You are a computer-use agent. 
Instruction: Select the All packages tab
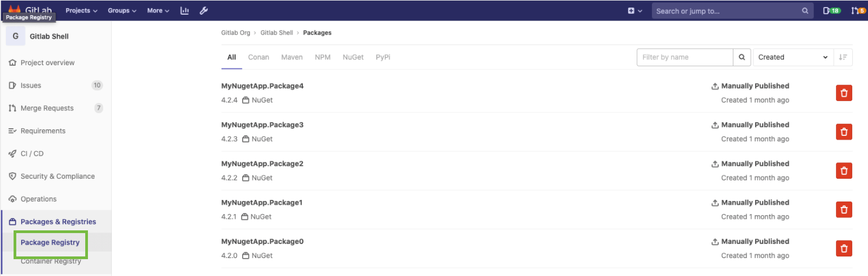(232, 57)
